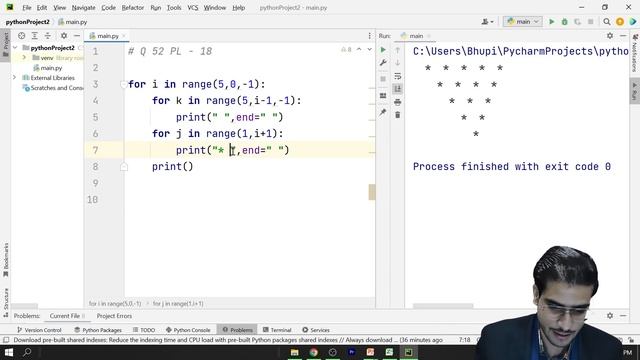This screenshot has height=360, width=640.
Task: Open the Python Packages tool window
Action: click(x=98, y=330)
